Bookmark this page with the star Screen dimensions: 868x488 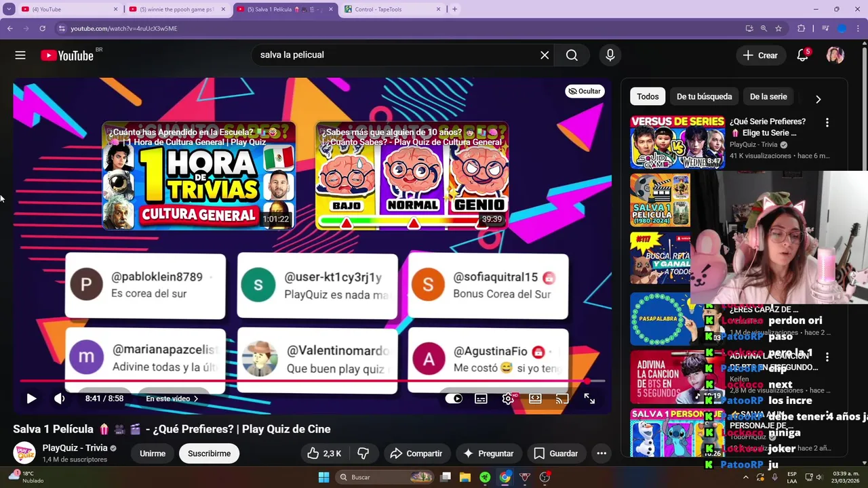(x=778, y=28)
